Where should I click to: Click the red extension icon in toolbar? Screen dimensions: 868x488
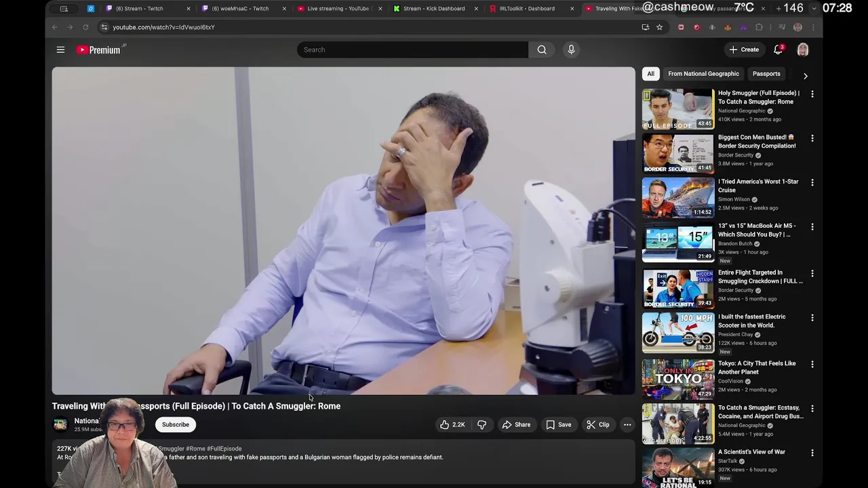[x=696, y=27]
